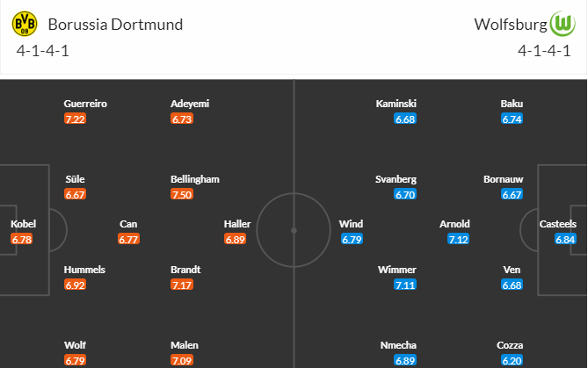Select Wimmer in Wolfsburg's midfield
The height and width of the screenshot is (368, 588).
[x=397, y=270]
